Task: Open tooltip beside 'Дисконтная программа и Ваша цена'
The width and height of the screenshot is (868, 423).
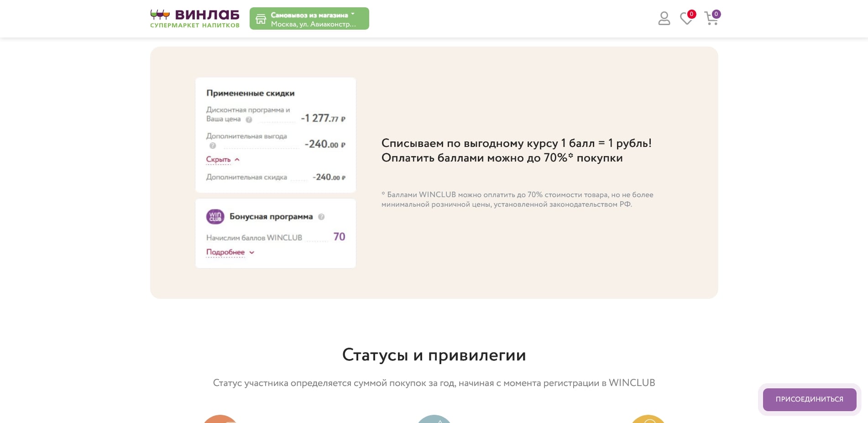Action: click(x=248, y=120)
